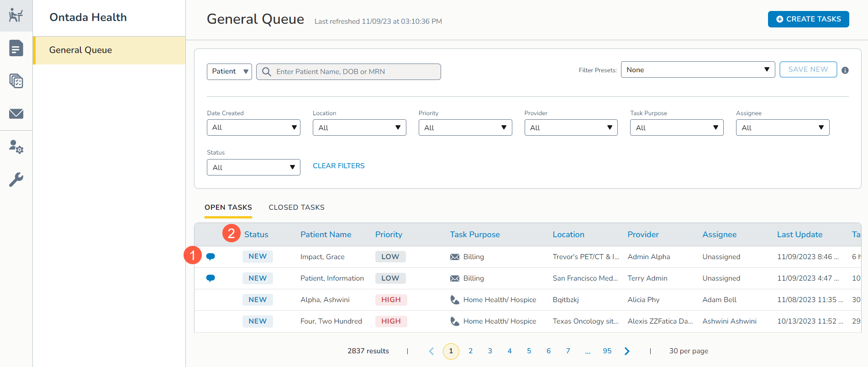
Task: Open the envelope messages icon in sidebar
Action: point(16,113)
